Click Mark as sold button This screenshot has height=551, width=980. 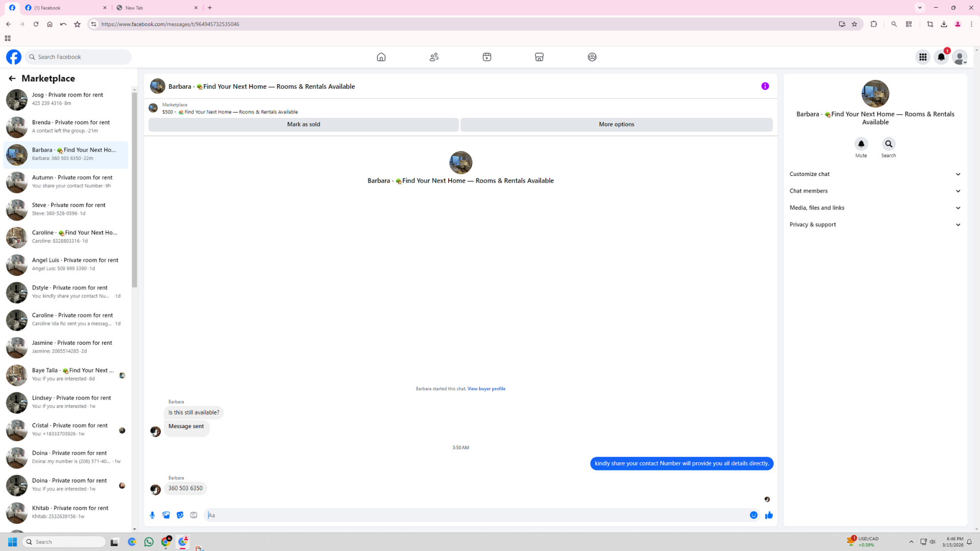[x=303, y=124]
